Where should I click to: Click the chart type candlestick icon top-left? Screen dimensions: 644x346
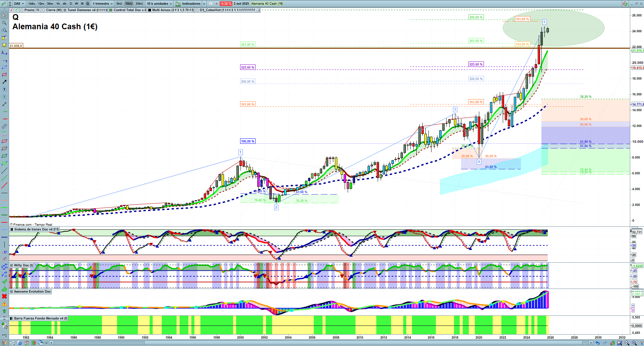[x=4, y=4]
